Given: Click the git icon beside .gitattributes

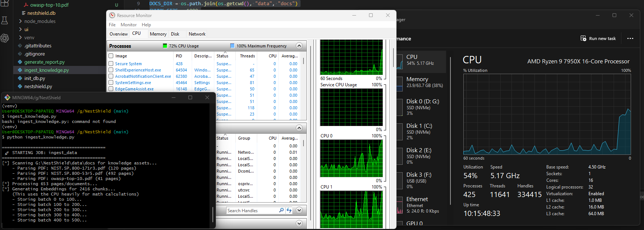Looking at the screenshot, I should [x=20, y=46].
